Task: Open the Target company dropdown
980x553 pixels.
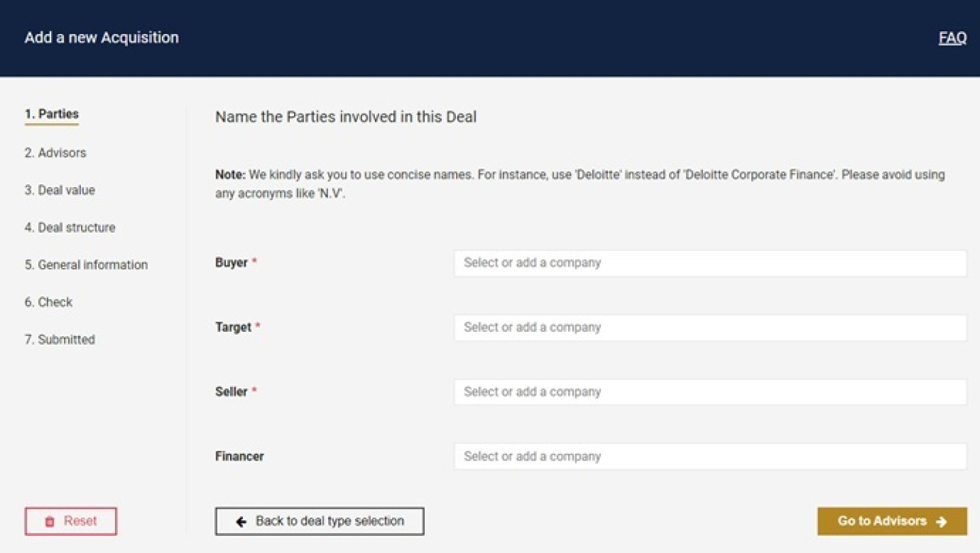Action: click(x=710, y=328)
